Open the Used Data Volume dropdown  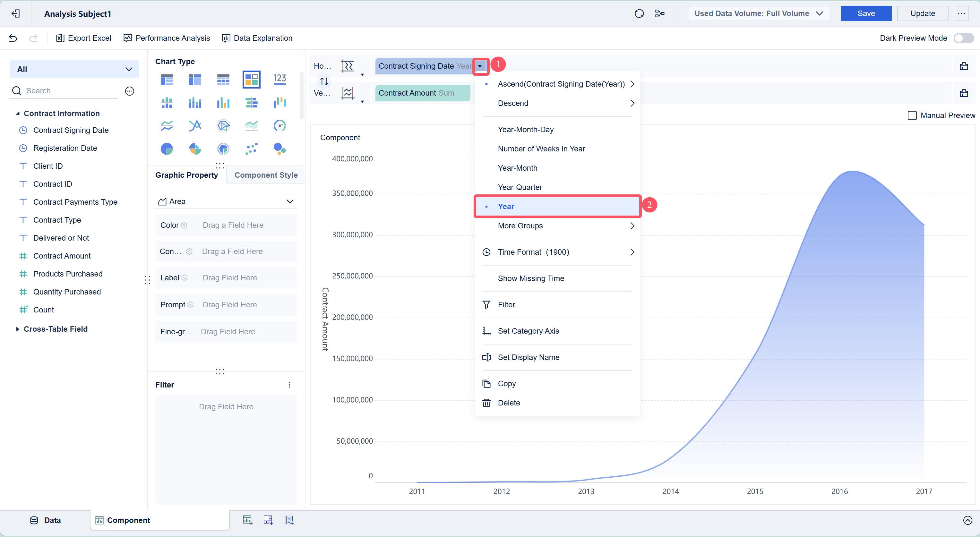(x=759, y=14)
